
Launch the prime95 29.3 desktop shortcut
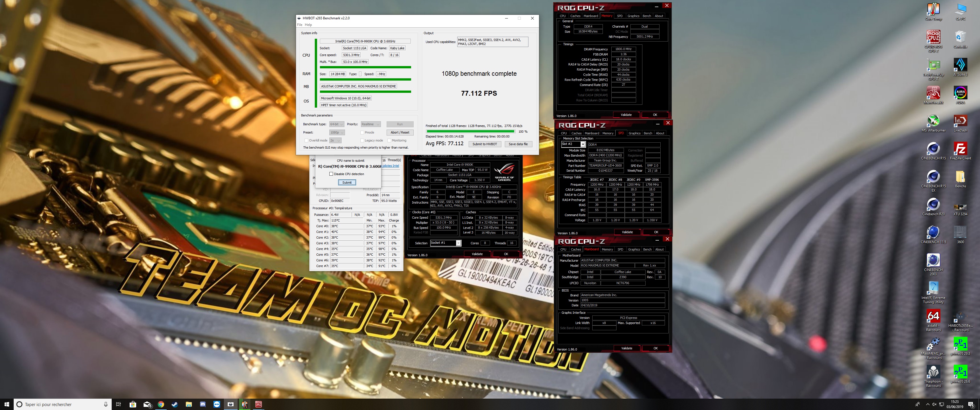tap(960, 347)
